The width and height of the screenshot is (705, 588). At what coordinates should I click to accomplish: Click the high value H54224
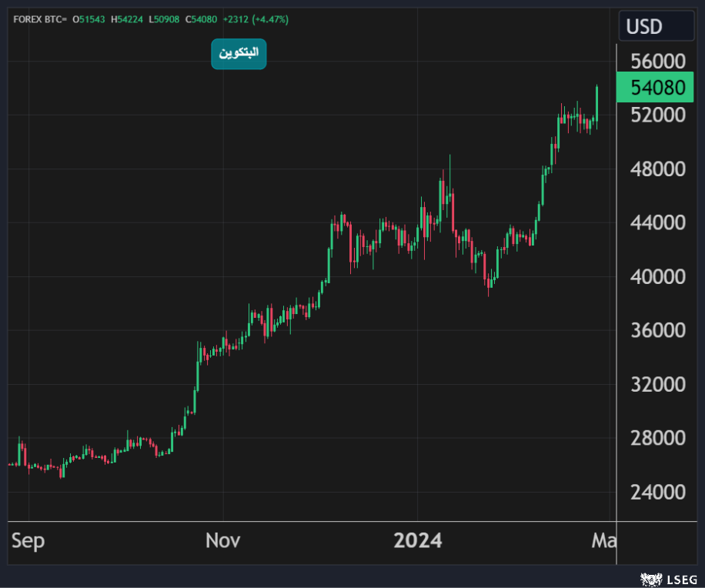pyautogui.click(x=128, y=18)
